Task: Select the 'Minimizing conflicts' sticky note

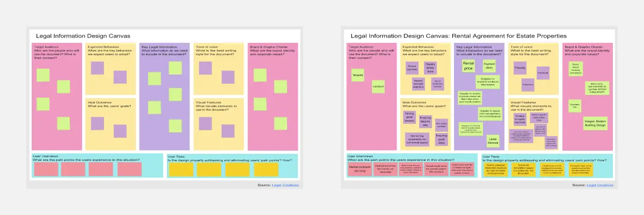Action: [442, 125]
